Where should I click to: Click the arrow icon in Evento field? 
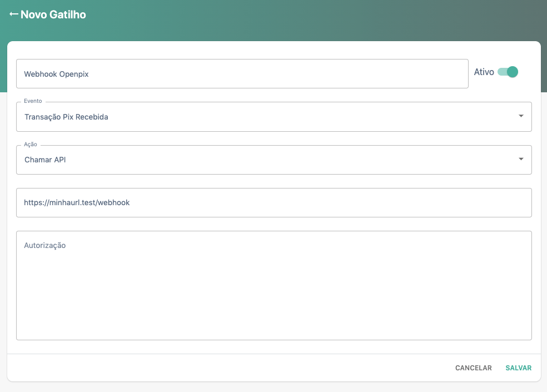tap(521, 116)
